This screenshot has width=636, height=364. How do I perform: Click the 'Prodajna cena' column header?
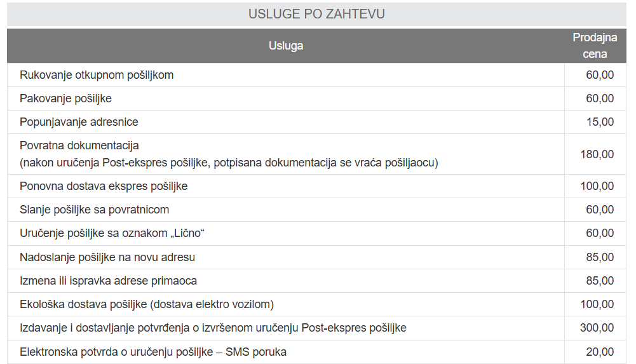click(x=595, y=46)
